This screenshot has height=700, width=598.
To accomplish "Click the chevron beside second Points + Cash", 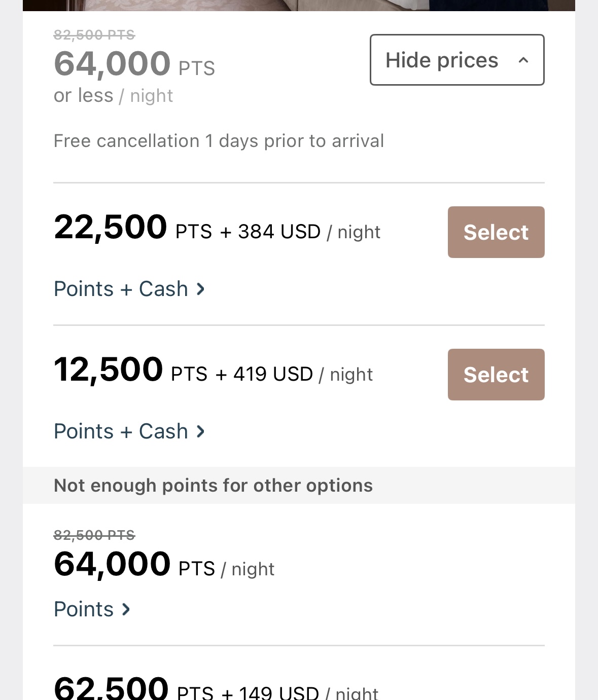I will 201,431.
